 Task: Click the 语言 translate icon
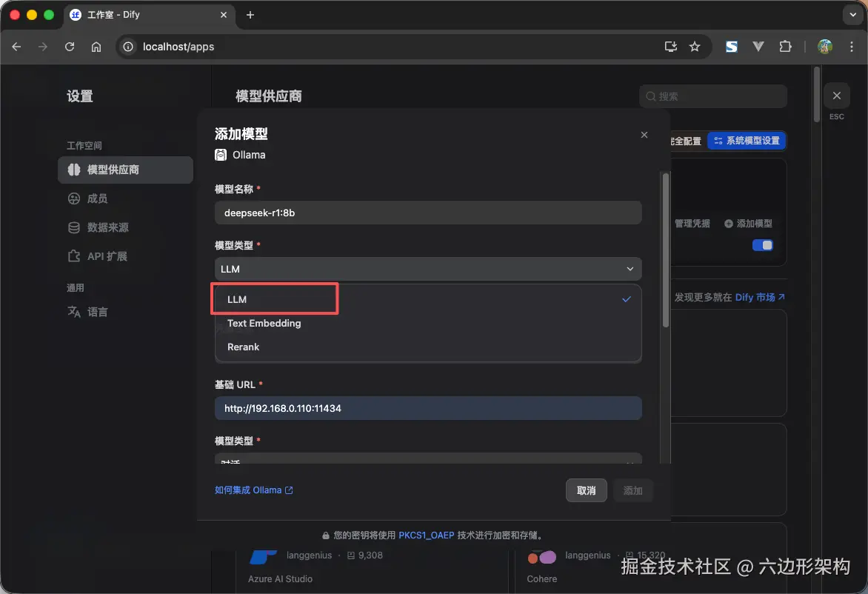coord(73,313)
